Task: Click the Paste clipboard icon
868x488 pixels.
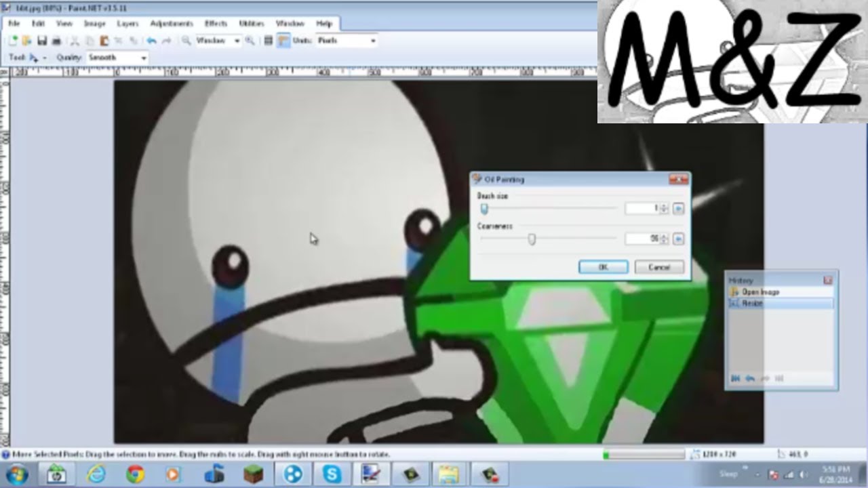Action: [x=104, y=41]
